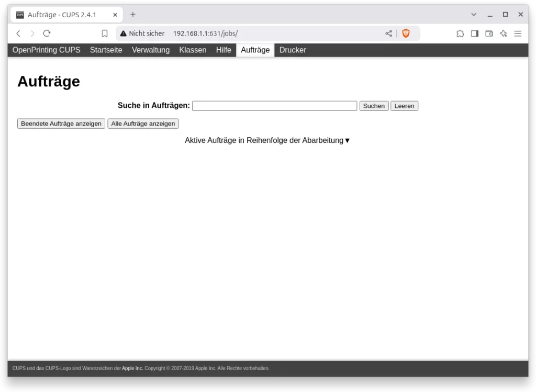The width and height of the screenshot is (536, 392).
Task: Expand the tab search dropdown arrow
Action: click(x=474, y=15)
